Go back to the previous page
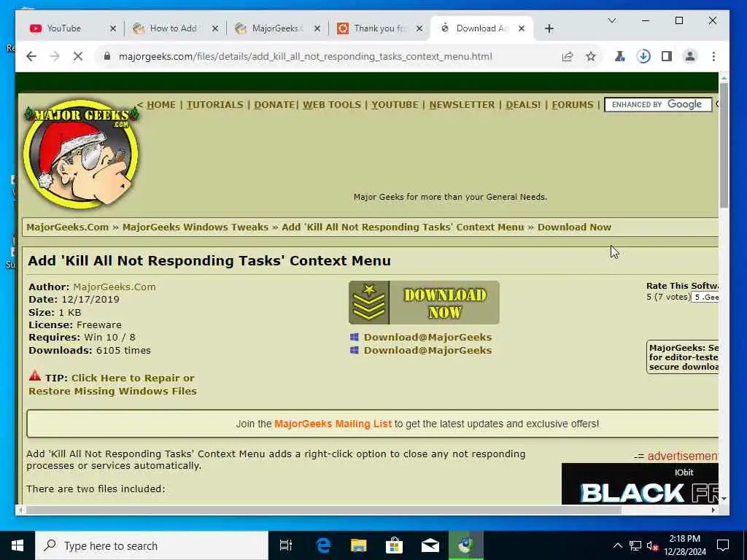Image resolution: width=747 pixels, height=560 pixels. point(31,56)
